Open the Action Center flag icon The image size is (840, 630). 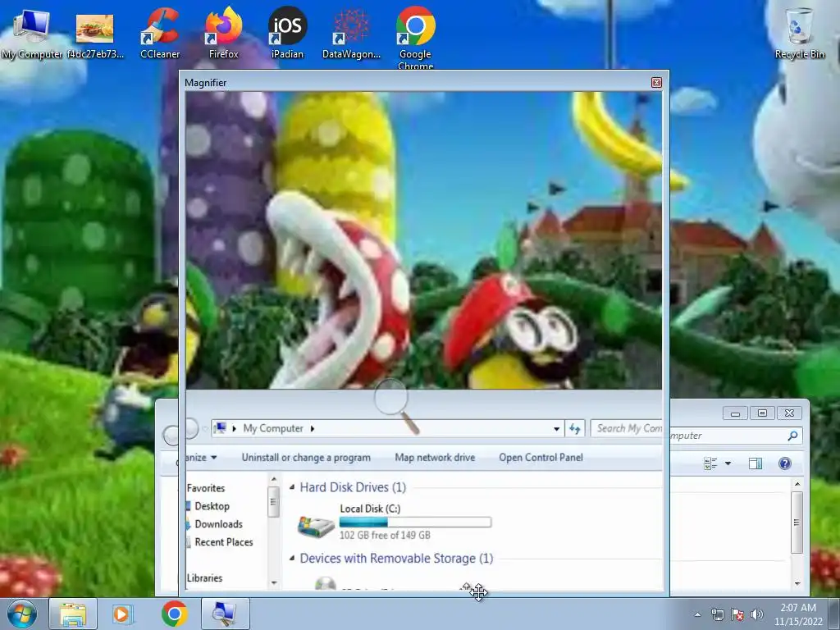(737, 614)
